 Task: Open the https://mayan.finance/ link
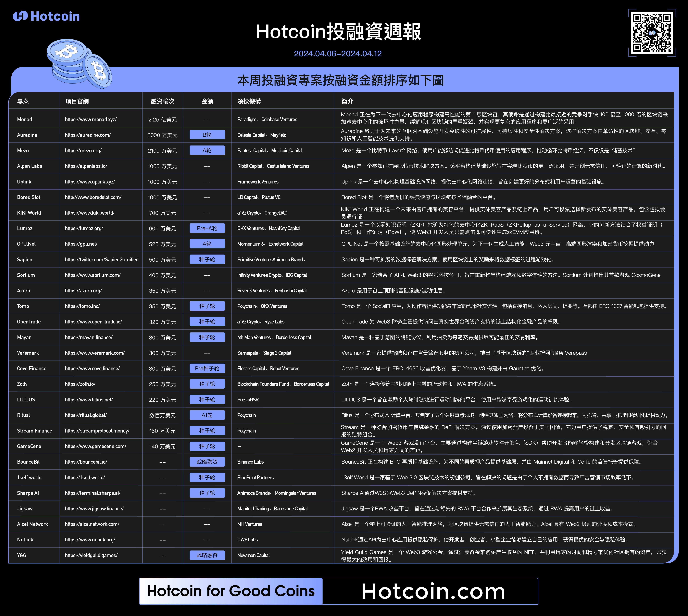click(89, 337)
